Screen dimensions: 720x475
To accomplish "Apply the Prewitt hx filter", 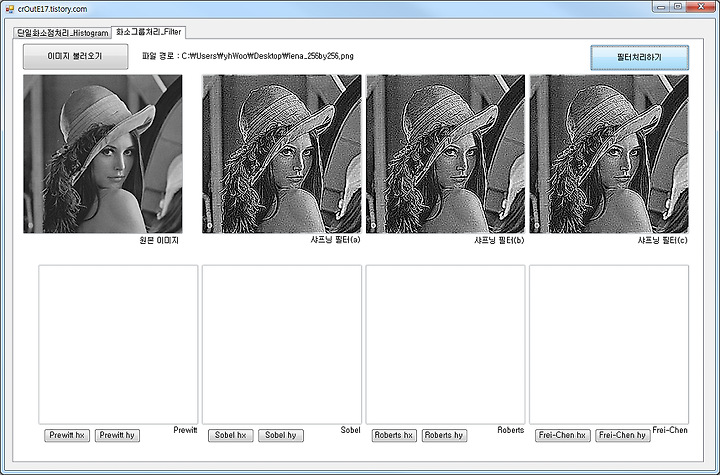I will click(x=67, y=435).
